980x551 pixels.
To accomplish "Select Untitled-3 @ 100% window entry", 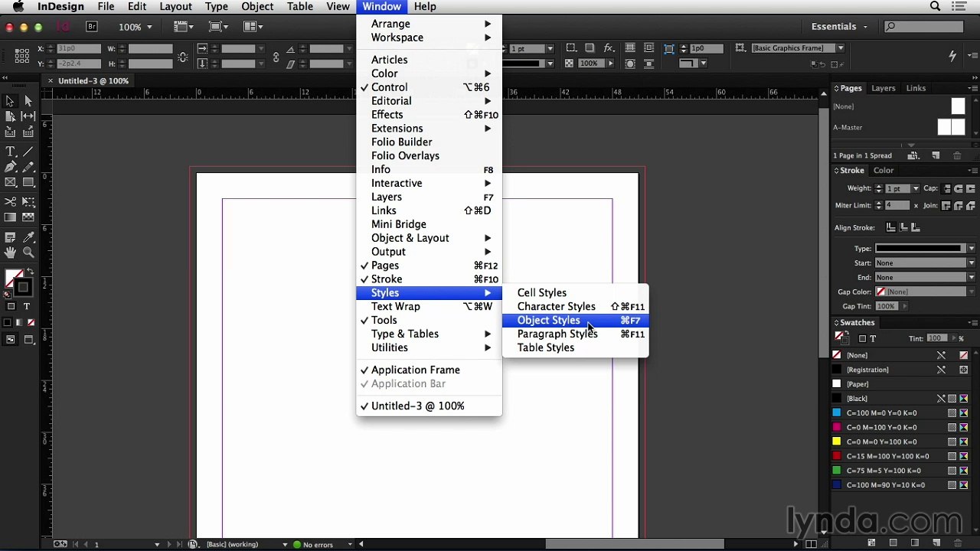I will coord(429,406).
